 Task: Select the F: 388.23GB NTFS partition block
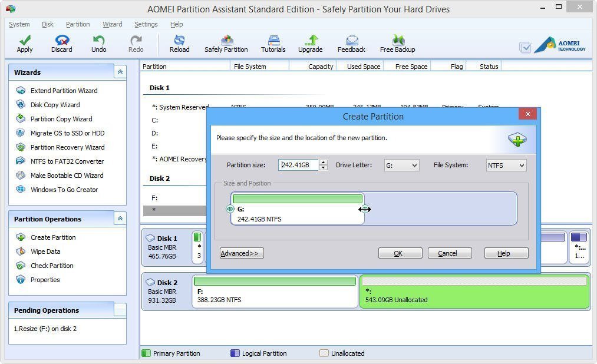[275, 292]
